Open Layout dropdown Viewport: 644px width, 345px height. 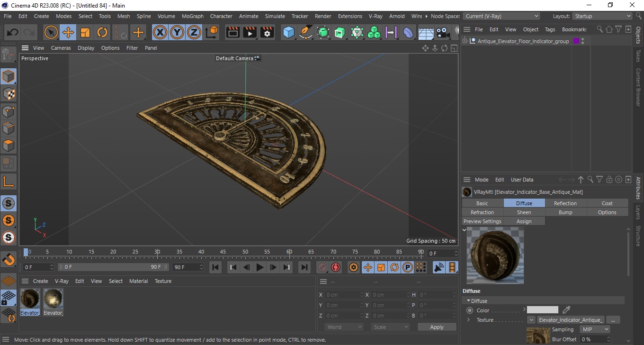pos(602,16)
